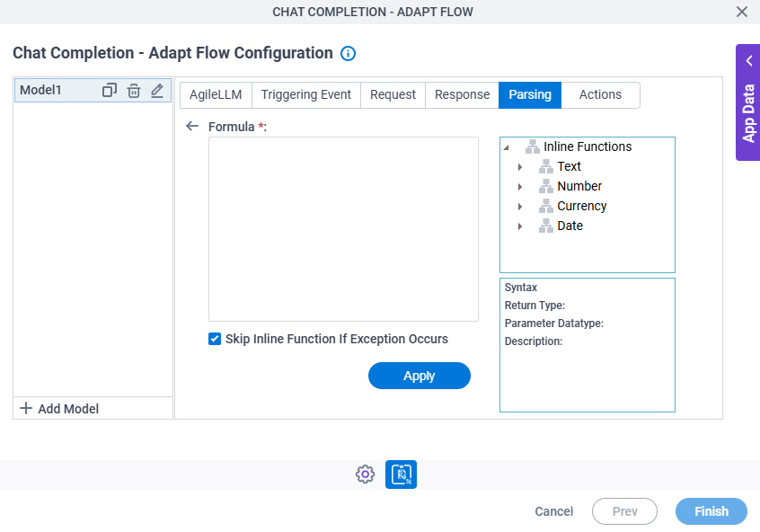Image resolution: width=760 pixels, height=532 pixels.
Task: Open the Actions tab
Action: click(600, 95)
